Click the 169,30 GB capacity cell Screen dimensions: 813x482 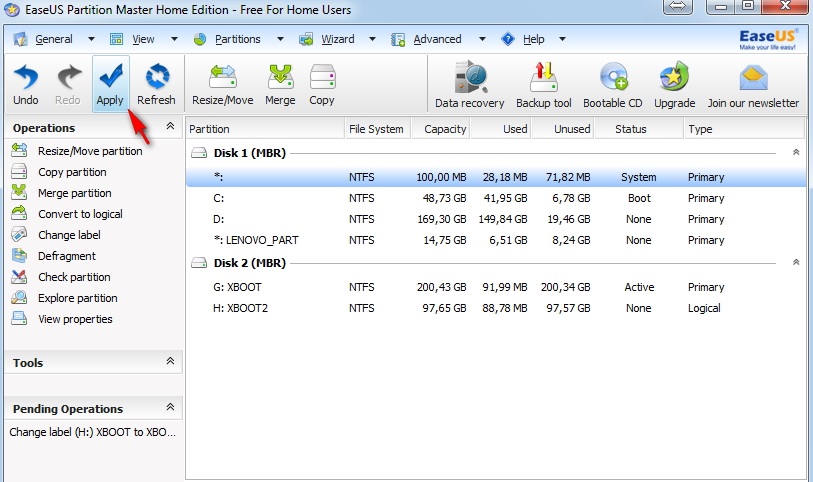click(442, 219)
